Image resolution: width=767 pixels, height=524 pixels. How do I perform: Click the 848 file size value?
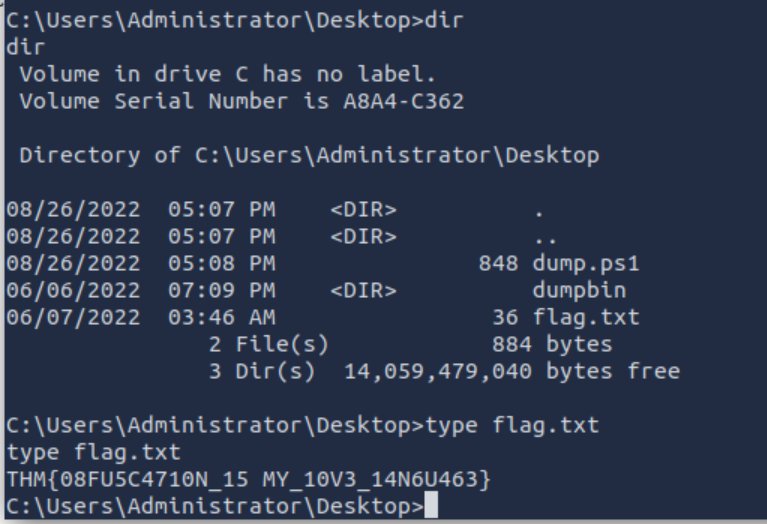(x=498, y=264)
